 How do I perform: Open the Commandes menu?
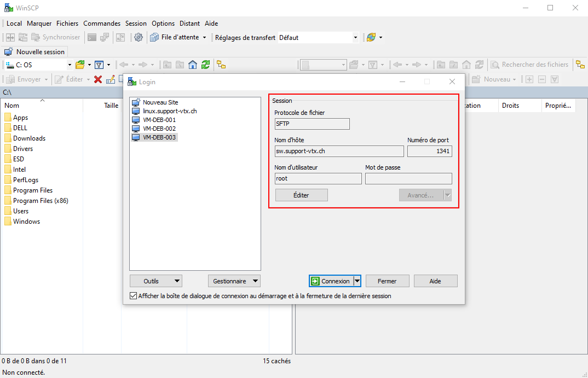tap(102, 23)
